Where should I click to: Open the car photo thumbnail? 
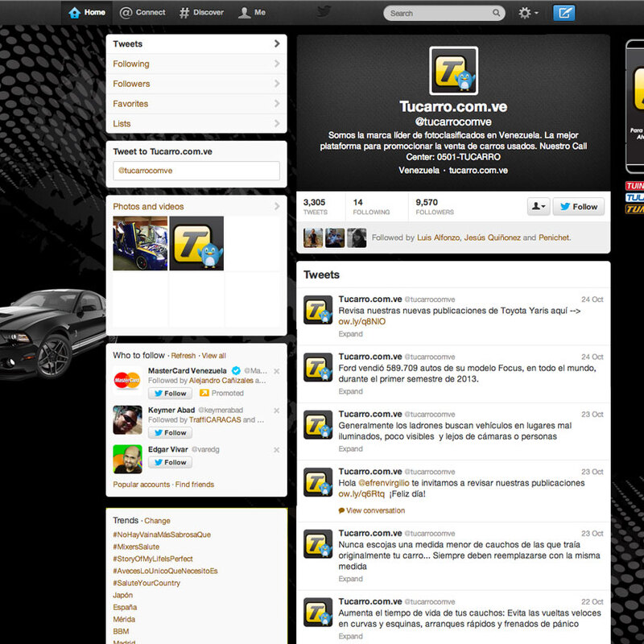click(140, 243)
